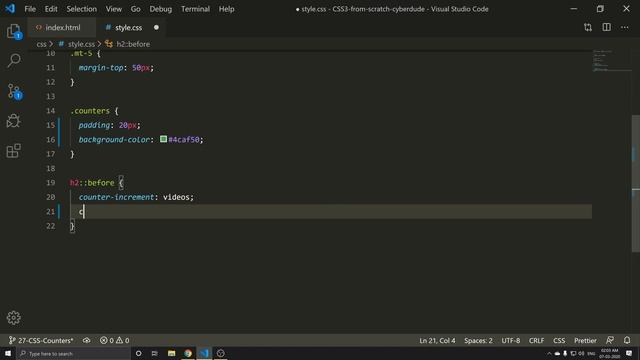Click Ln 21, Col 4 cursor position
The height and width of the screenshot is (360, 640).
(x=437, y=340)
